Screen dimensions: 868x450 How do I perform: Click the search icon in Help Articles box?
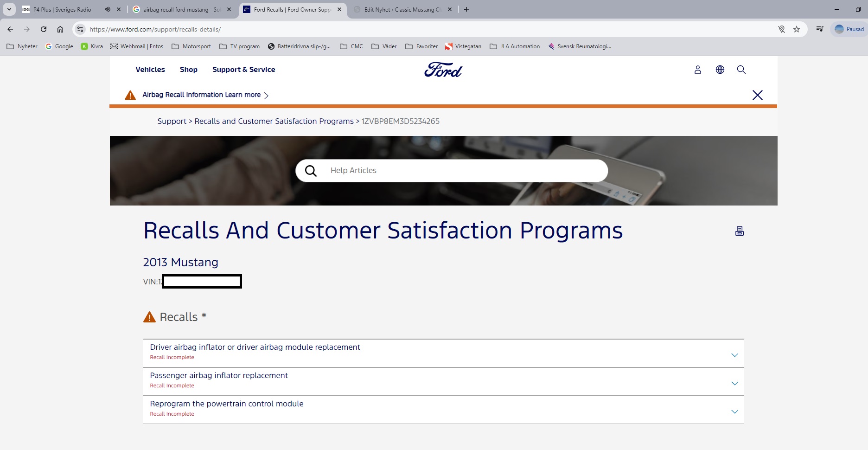(311, 171)
